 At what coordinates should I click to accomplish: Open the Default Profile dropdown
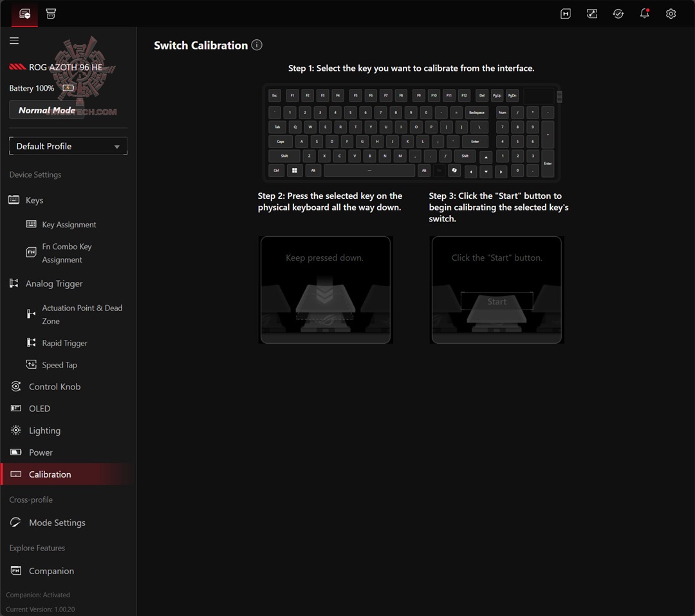68,146
